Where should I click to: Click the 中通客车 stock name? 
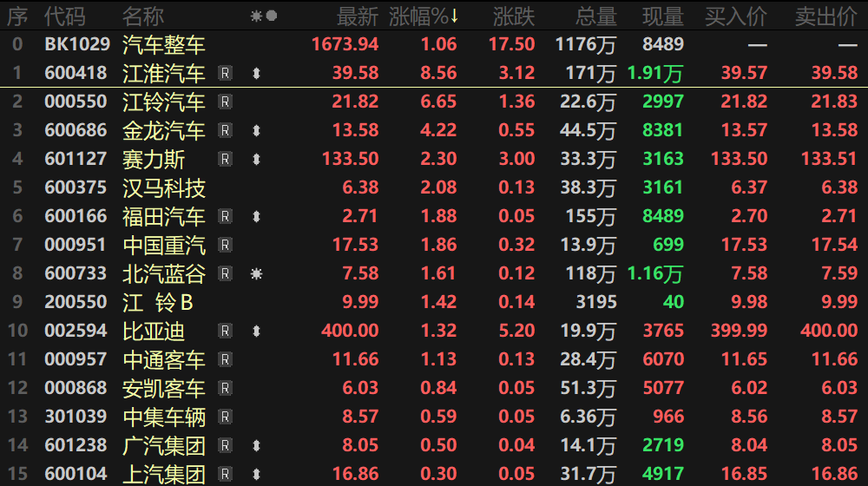point(164,360)
